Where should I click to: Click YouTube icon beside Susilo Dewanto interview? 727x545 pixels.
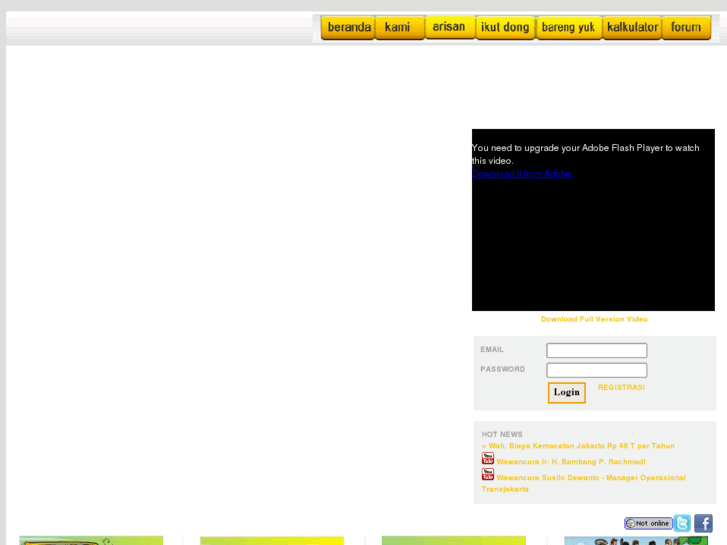[488, 474]
